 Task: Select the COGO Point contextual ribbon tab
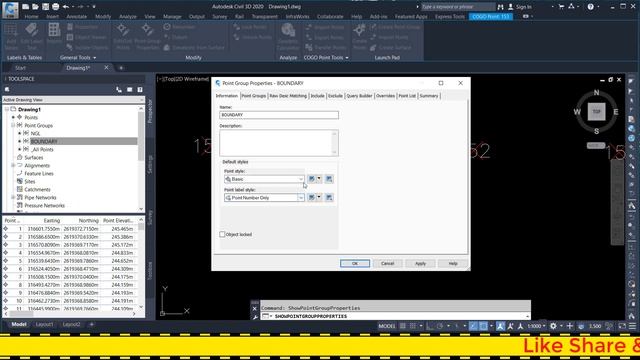491,17
